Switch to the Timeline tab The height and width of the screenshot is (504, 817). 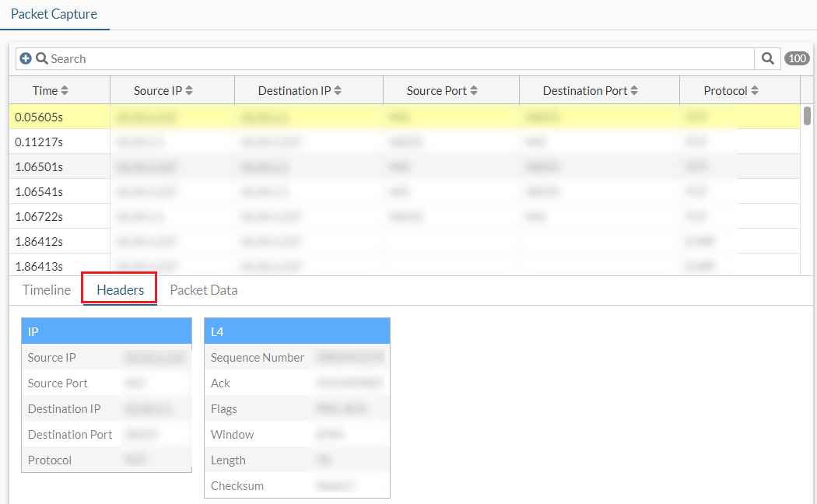46,290
